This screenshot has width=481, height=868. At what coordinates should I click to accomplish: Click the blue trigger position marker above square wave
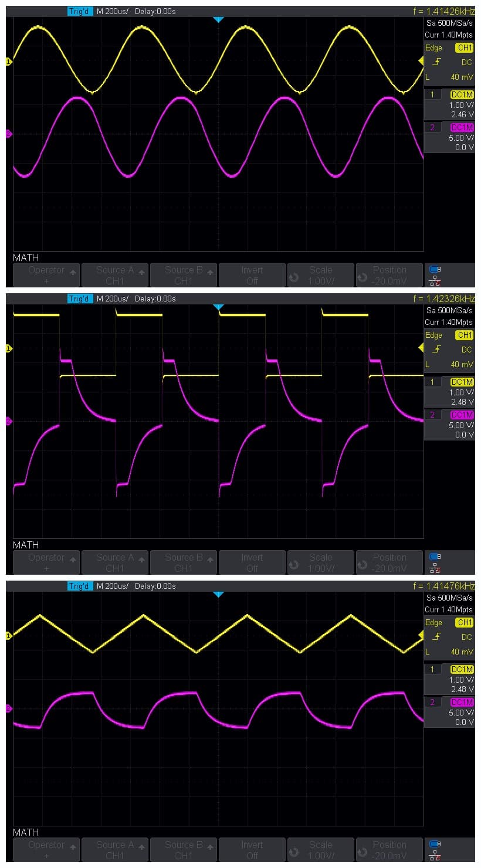[x=218, y=307]
